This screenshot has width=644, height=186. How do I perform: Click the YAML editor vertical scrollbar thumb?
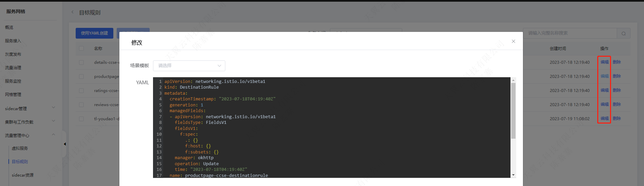pos(513,111)
